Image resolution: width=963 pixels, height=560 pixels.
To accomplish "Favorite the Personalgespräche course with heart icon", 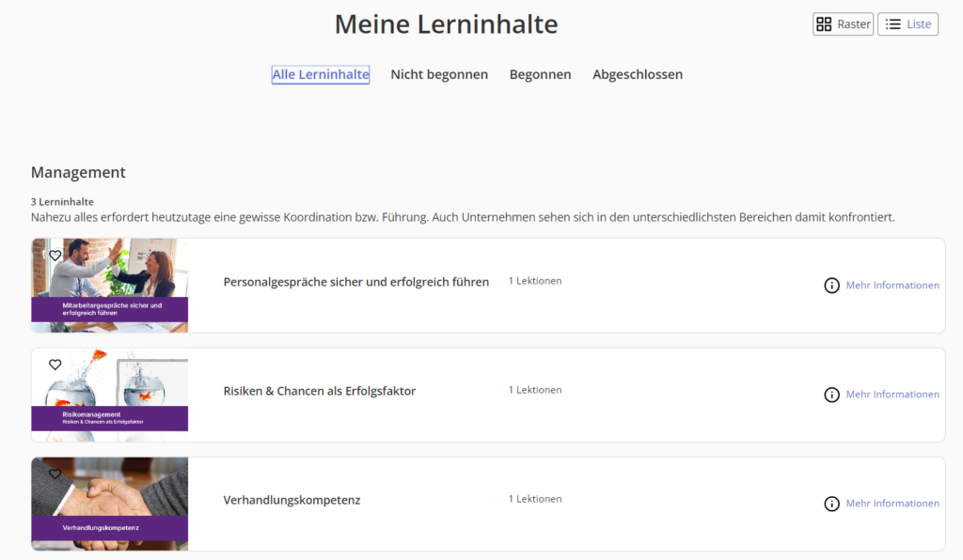I will pos(55,256).
